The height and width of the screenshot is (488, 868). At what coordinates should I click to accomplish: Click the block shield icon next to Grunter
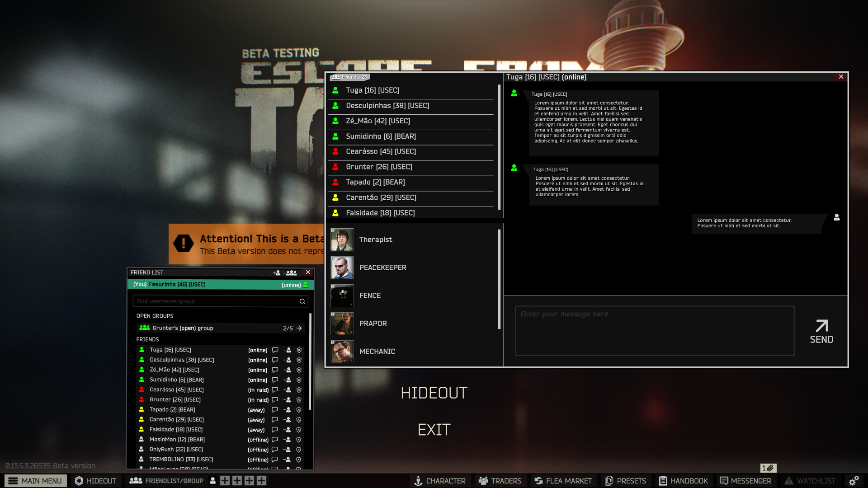coord(299,400)
